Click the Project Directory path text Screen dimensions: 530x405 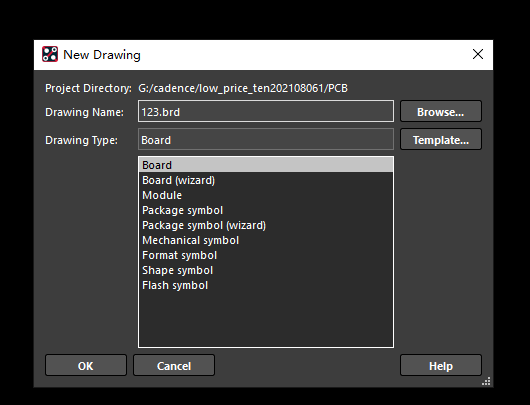point(243,88)
